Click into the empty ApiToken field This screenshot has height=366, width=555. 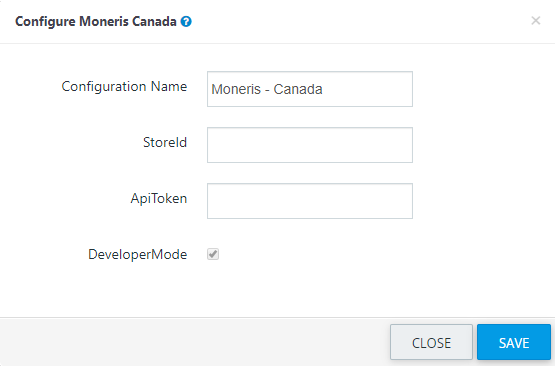(x=310, y=201)
